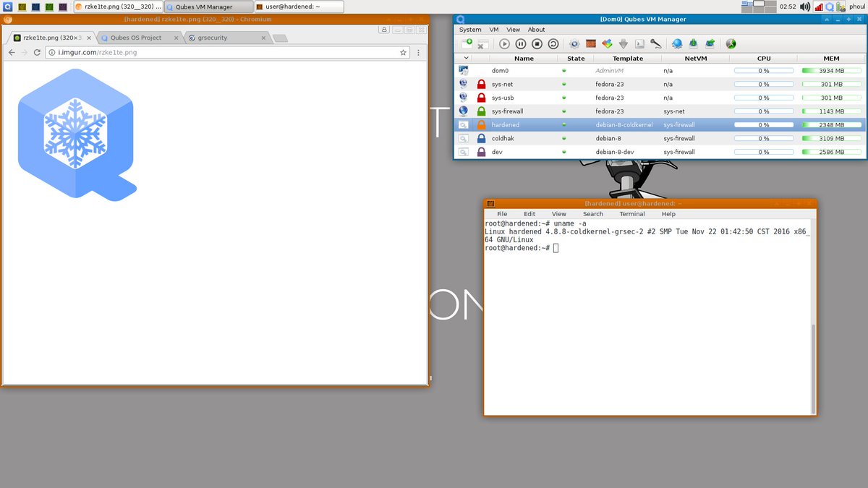Click the grey update VM arrow icon
Image resolution: width=868 pixels, height=488 pixels.
coord(623,44)
